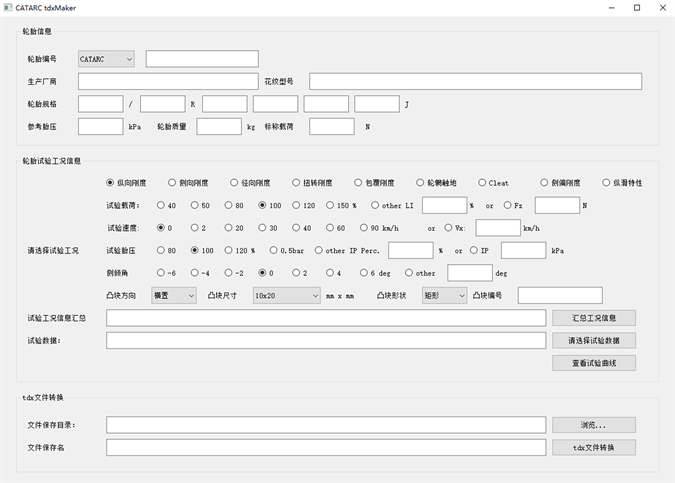The width and height of the screenshot is (675, 483).
Task: Expand the 凸块形状 dropdown showing 矩形
Action: 443,295
